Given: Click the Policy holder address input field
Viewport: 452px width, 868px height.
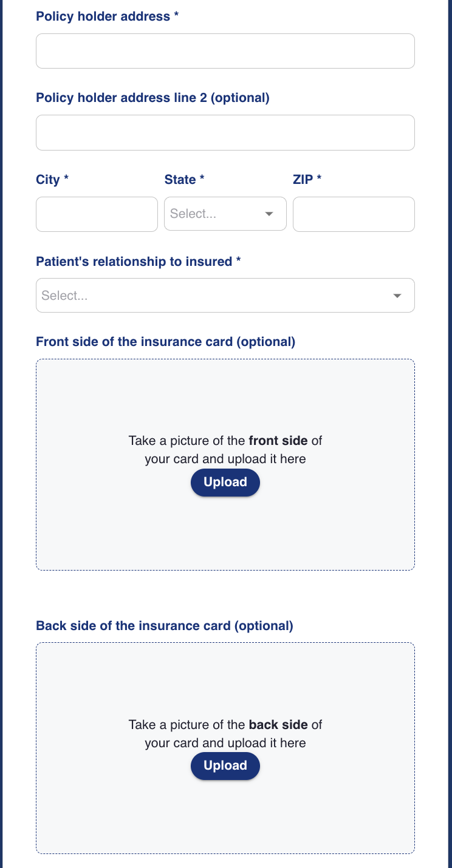Looking at the screenshot, I should pos(225,51).
